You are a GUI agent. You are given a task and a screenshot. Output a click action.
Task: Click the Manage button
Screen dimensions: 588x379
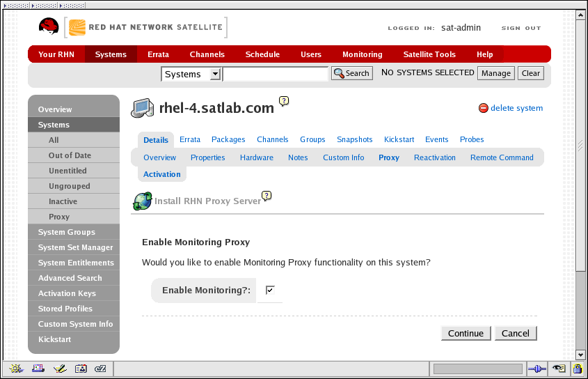pyautogui.click(x=495, y=73)
